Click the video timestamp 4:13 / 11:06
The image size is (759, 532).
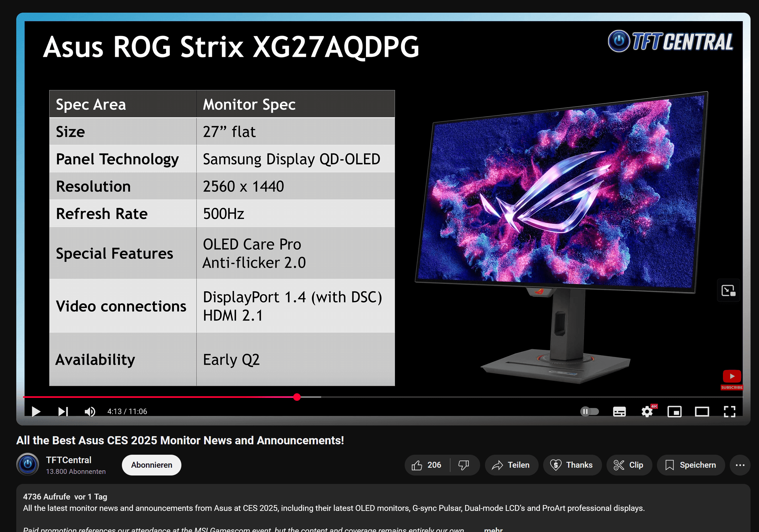127,412
